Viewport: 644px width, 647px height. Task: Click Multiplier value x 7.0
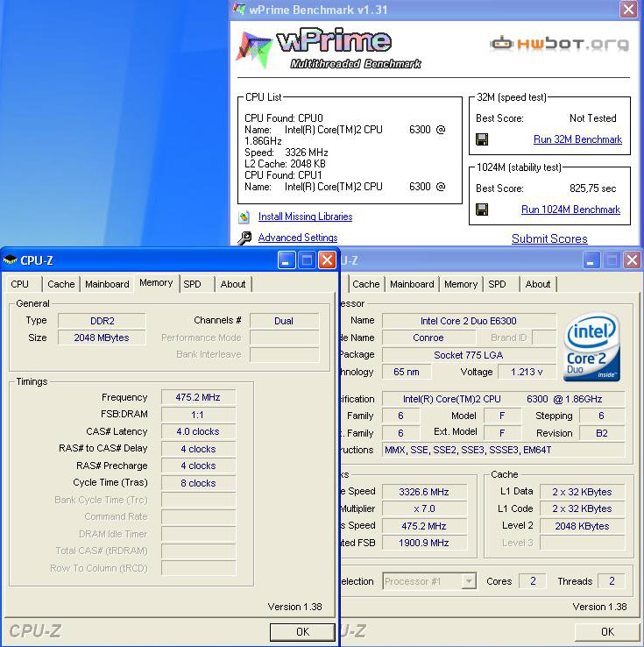pos(424,508)
